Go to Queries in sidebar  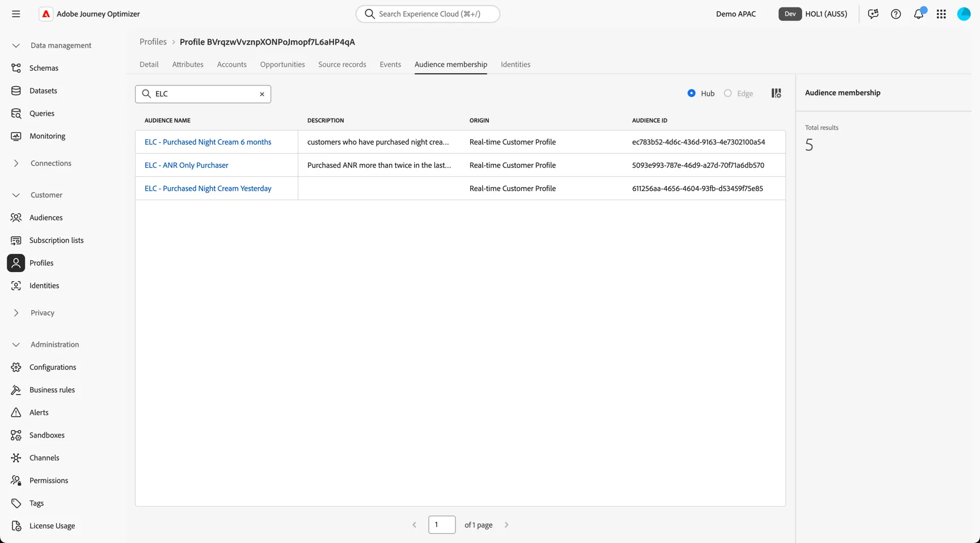42,113
